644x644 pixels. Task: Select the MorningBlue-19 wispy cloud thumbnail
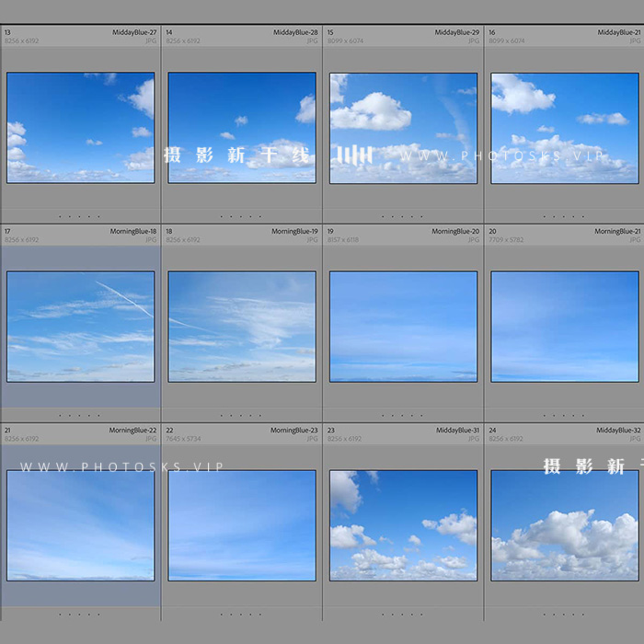(x=242, y=327)
